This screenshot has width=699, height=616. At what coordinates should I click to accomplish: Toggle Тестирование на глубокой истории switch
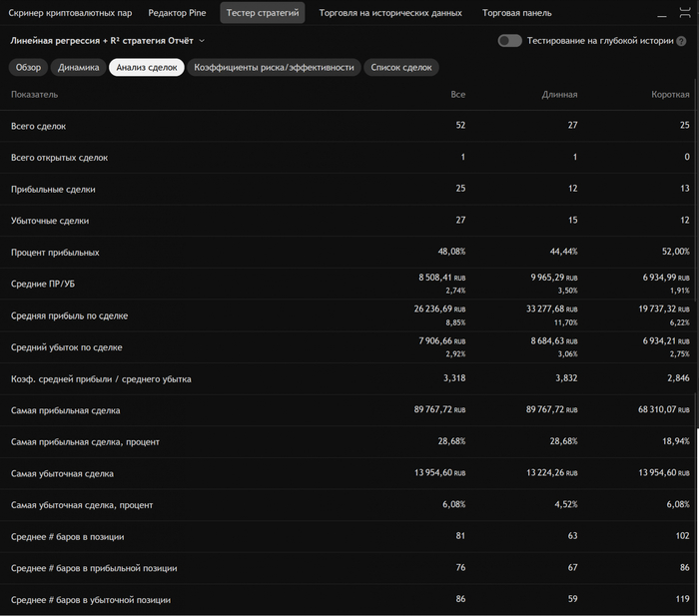coord(509,41)
